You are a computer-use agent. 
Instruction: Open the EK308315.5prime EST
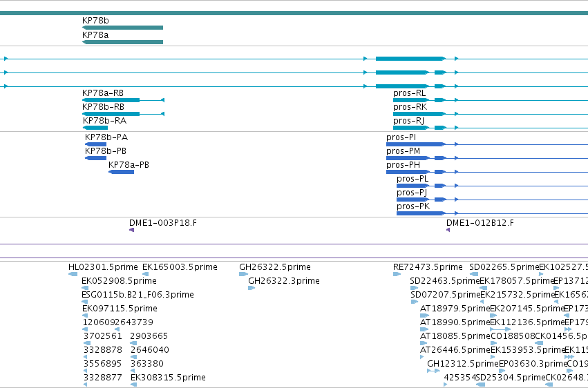(x=133, y=385)
